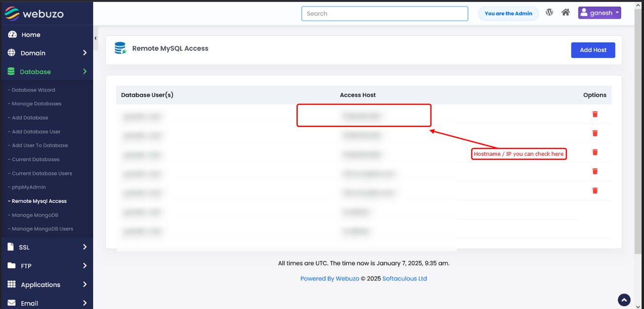
Task: Collapse the sidebar using the arrow handle
Action: coord(96,38)
